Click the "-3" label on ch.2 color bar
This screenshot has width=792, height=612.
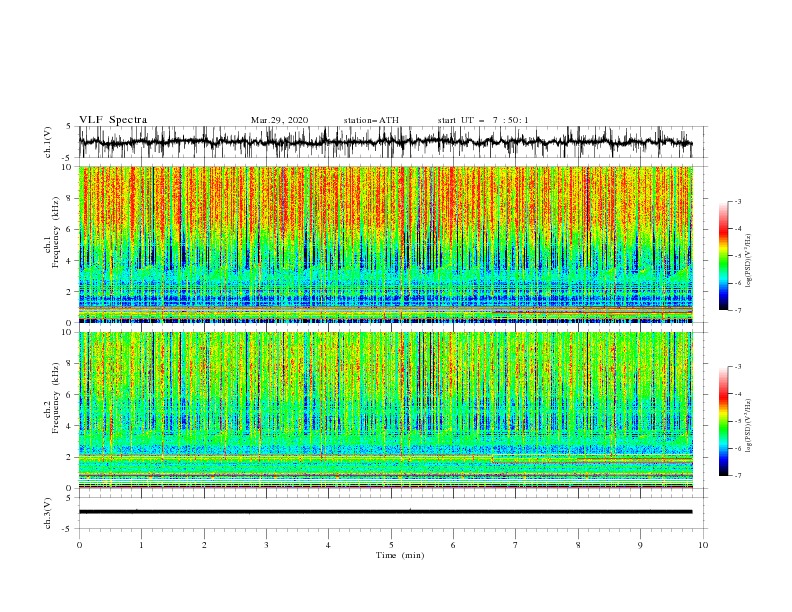pyautogui.click(x=737, y=367)
